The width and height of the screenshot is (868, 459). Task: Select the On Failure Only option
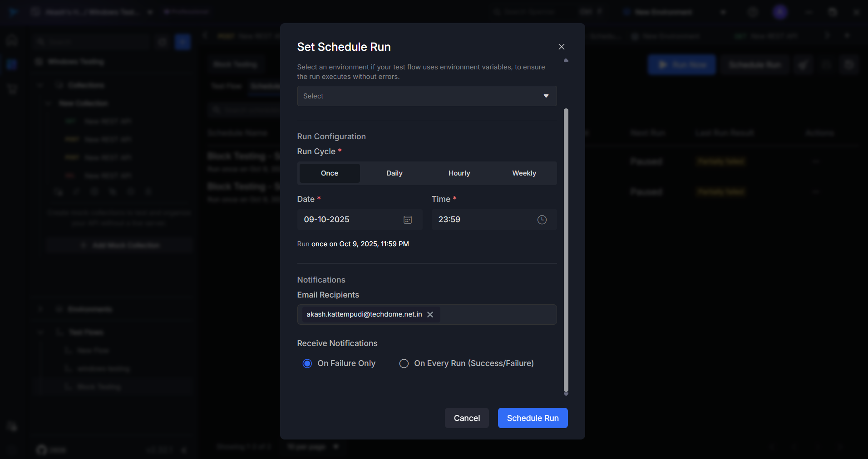click(x=307, y=363)
